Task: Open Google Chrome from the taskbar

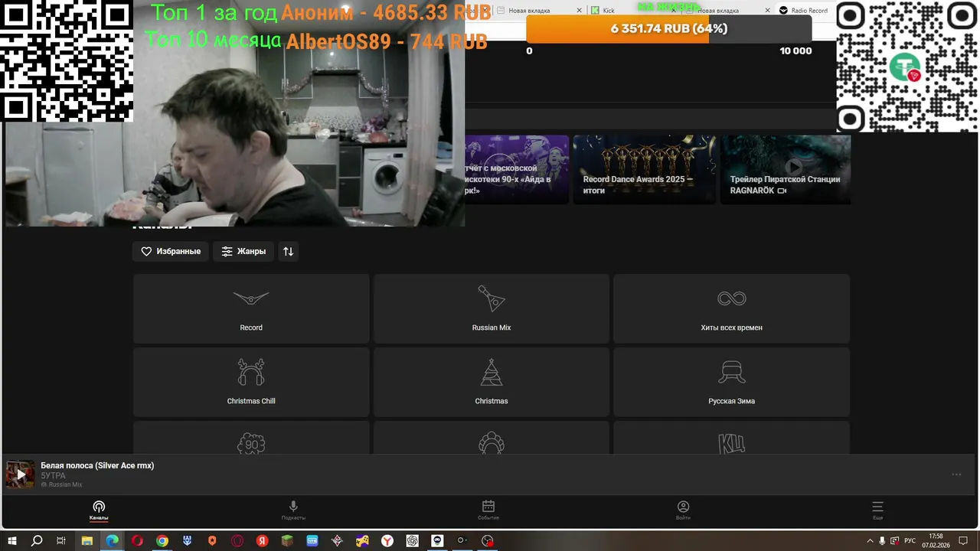Action: coord(162,540)
